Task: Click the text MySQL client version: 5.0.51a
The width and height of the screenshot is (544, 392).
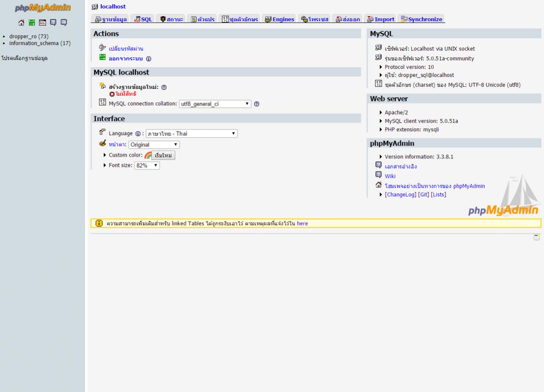Action: point(422,121)
